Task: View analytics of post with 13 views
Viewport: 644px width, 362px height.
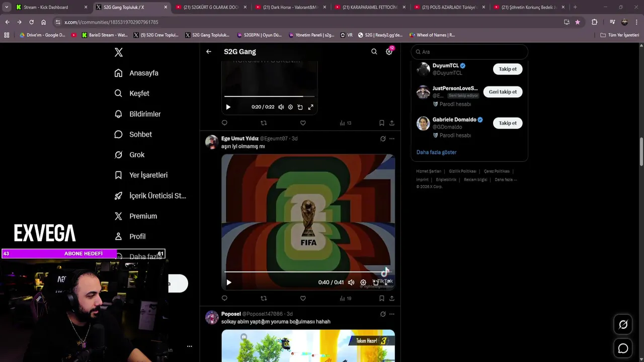Action: 345,123
